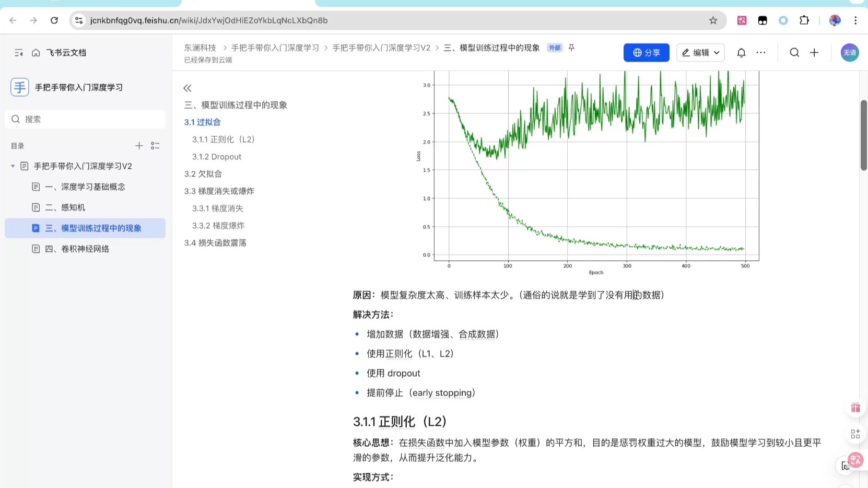The height and width of the screenshot is (488, 868).
Task: Click the bullet 提前停止（early stopping）
Action: [421, 393]
